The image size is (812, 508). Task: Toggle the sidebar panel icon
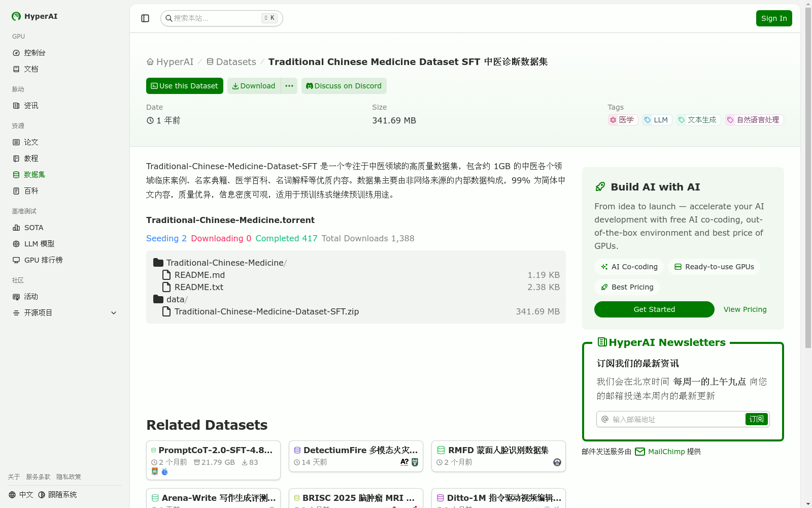[145, 18]
